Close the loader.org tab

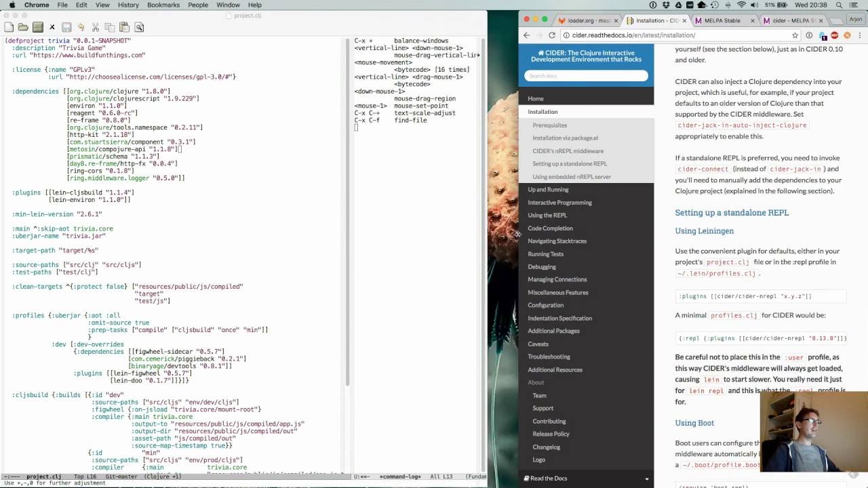pos(616,20)
